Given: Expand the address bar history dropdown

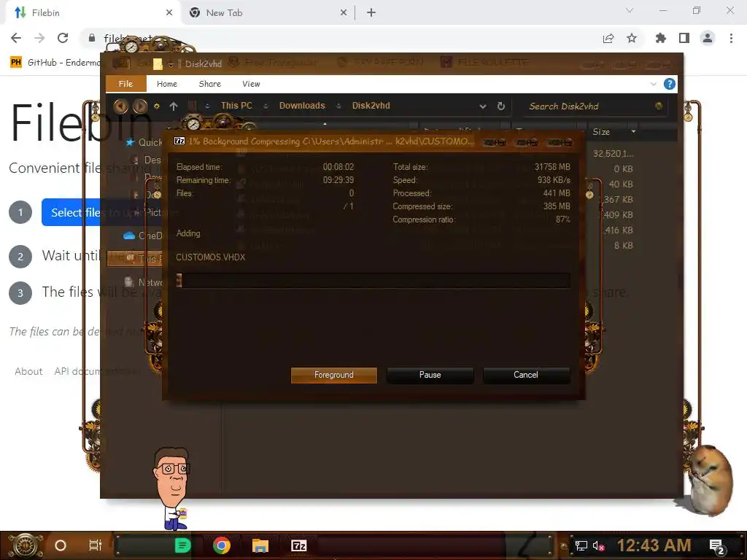Looking at the screenshot, I should [483, 106].
